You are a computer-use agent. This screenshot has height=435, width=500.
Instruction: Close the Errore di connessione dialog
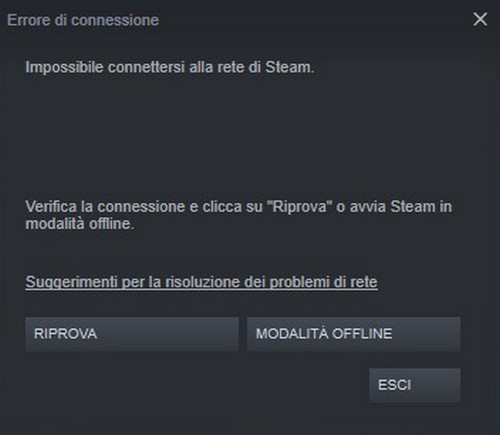pos(480,19)
